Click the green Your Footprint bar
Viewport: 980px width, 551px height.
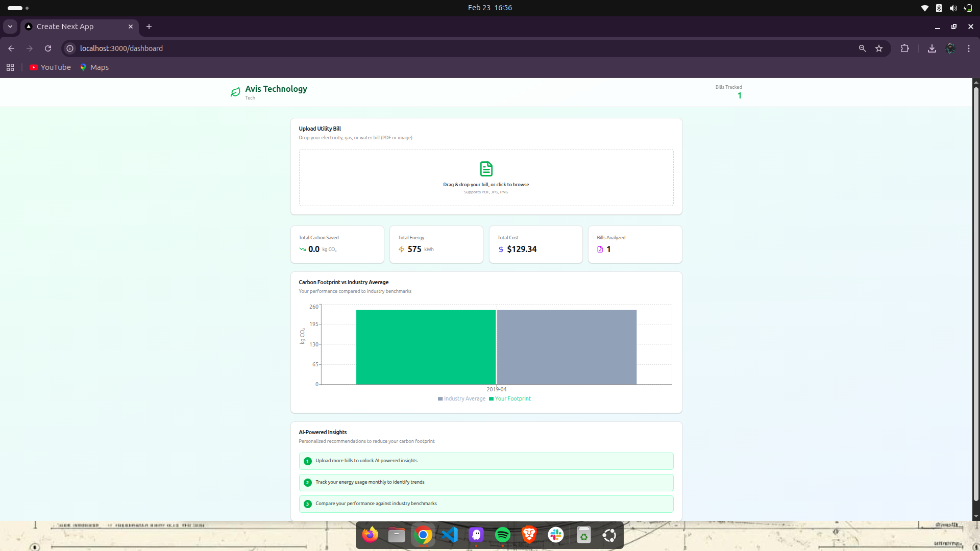click(x=426, y=347)
